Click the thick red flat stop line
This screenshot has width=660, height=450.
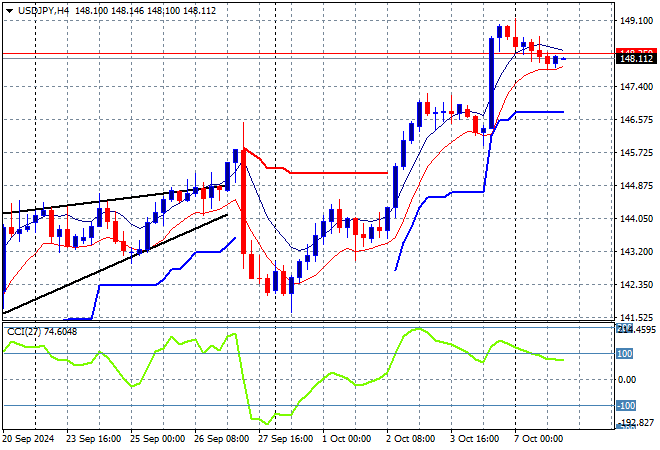pos(339,173)
